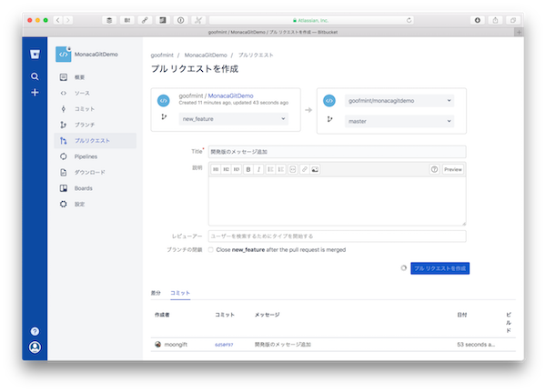Image resolution: width=546 pixels, height=392 pixels.
Task: Click the moongift author name
Action: tap(176, 345)
